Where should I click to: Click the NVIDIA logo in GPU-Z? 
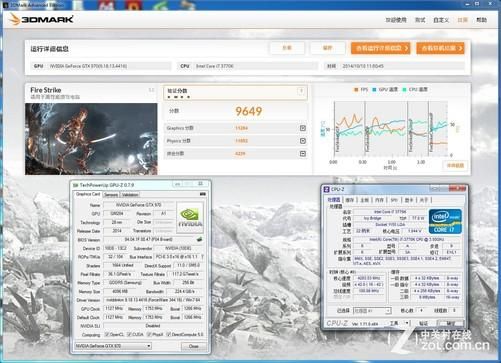tap(190, 218)
